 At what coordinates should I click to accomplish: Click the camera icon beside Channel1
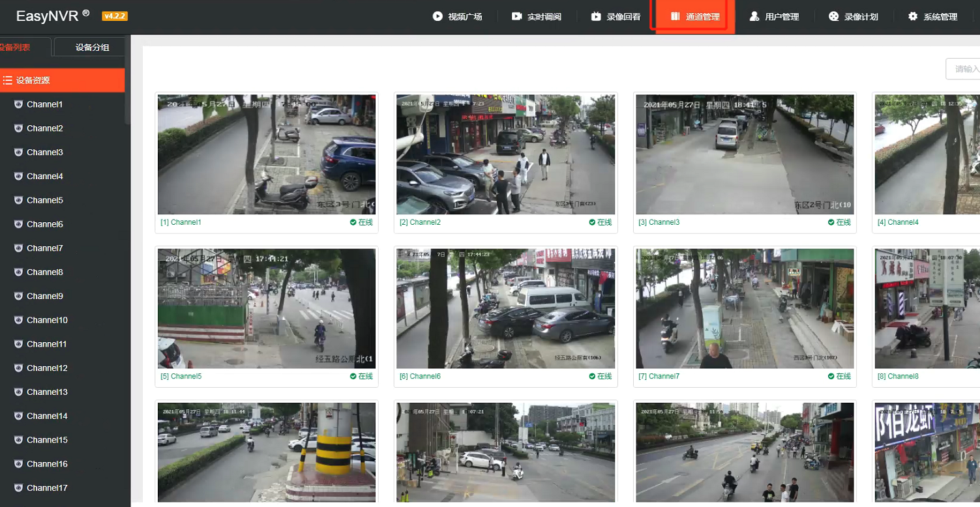[x=18, y=104]
